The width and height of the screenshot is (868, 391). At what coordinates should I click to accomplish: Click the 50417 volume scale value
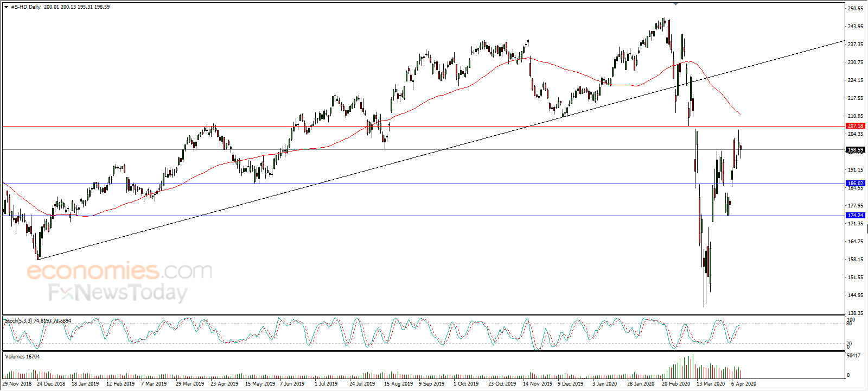[x=853, y=356]
